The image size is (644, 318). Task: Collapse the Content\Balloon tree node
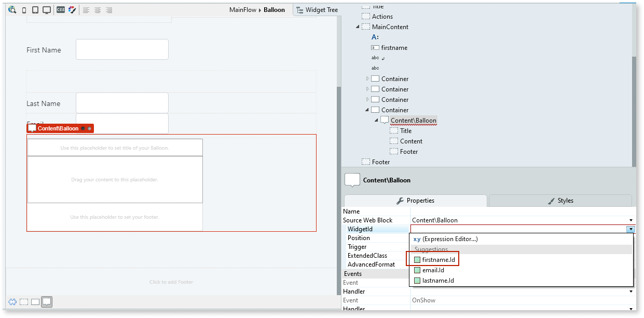click(376, 120)
